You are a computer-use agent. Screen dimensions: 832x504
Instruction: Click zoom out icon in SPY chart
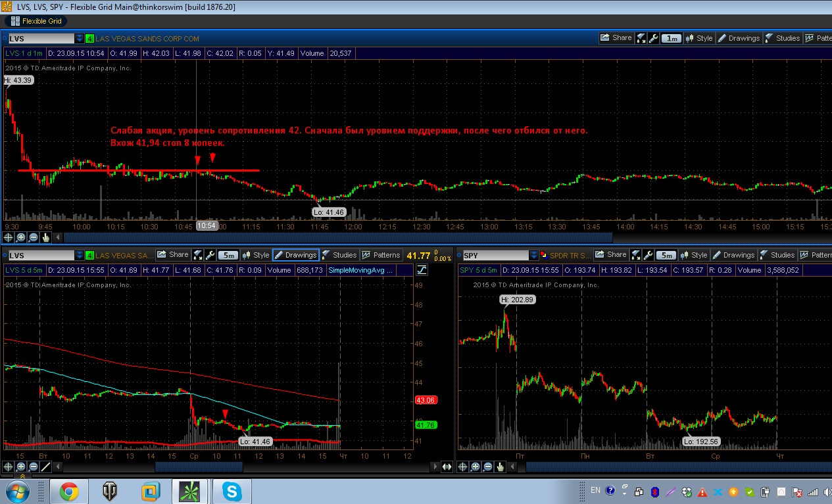[x=487, y=467]
